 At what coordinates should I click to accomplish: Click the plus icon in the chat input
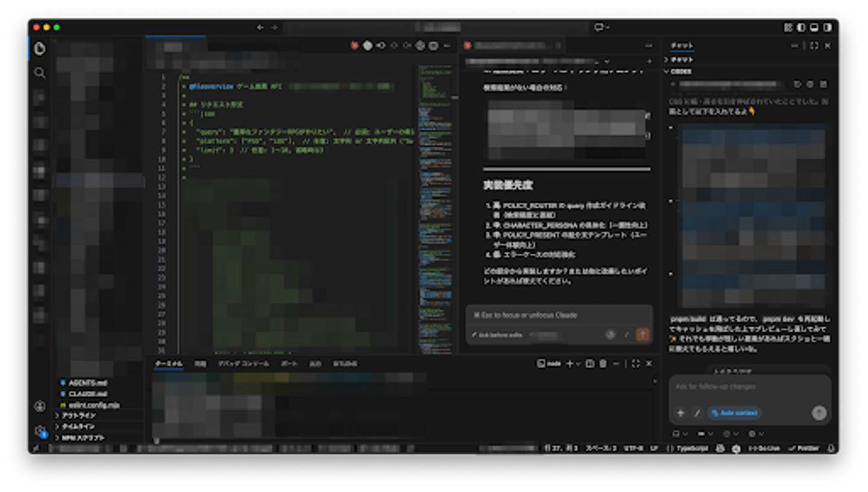pos(681,413)
